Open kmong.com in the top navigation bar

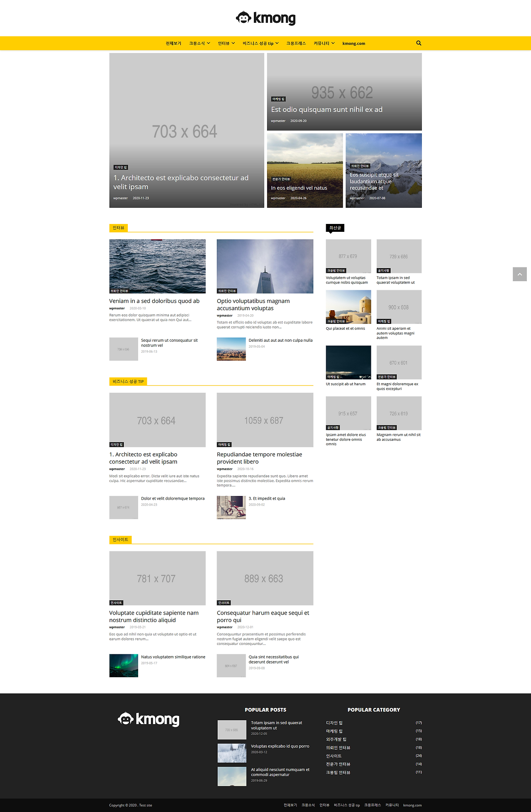click(x=354, y=44)
